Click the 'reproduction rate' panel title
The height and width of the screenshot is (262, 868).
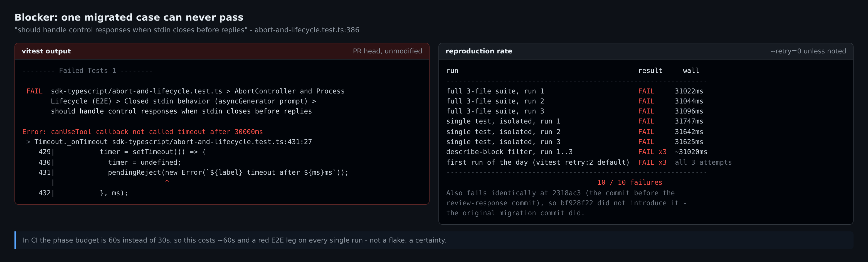(479, 51)
